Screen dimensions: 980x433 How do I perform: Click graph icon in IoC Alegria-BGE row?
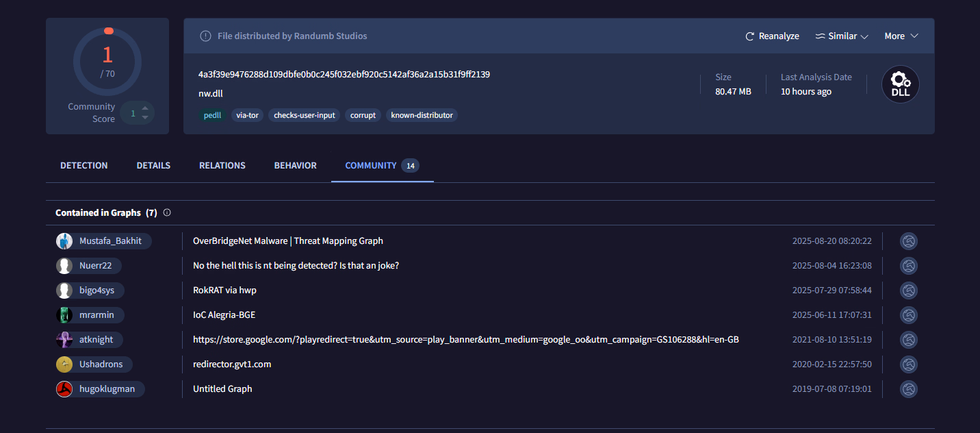click(x=908, y=315)
